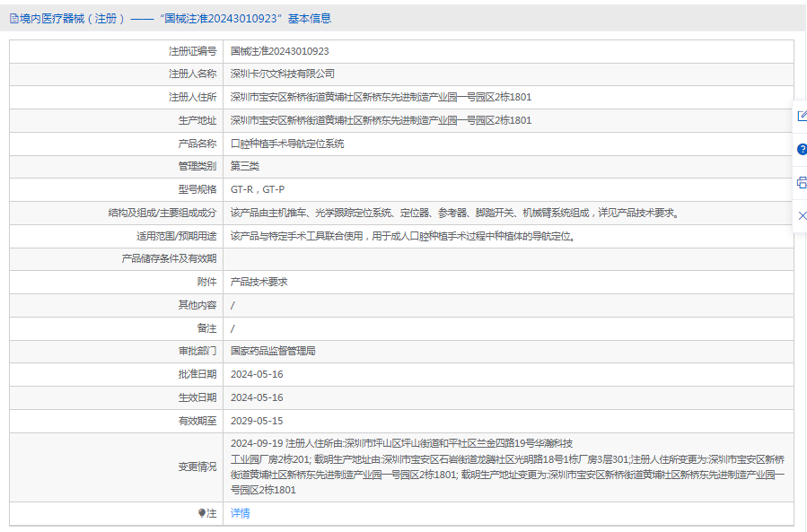This screenshot has height=532, width=807.
Task: Click the edit icon in right sidebar
Action: (802, 116)
